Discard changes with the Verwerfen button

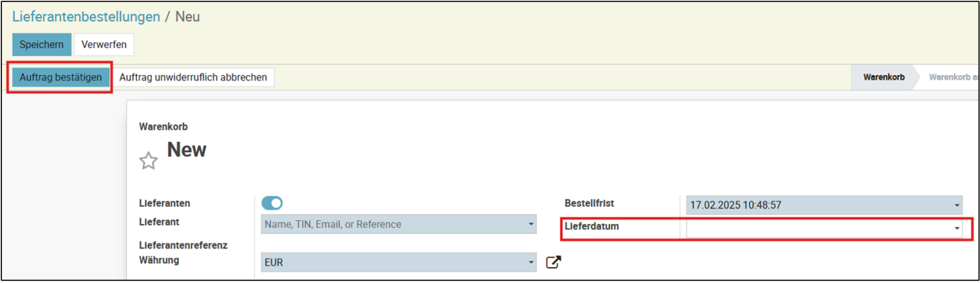pyautogui.click(x=104, y=44)
